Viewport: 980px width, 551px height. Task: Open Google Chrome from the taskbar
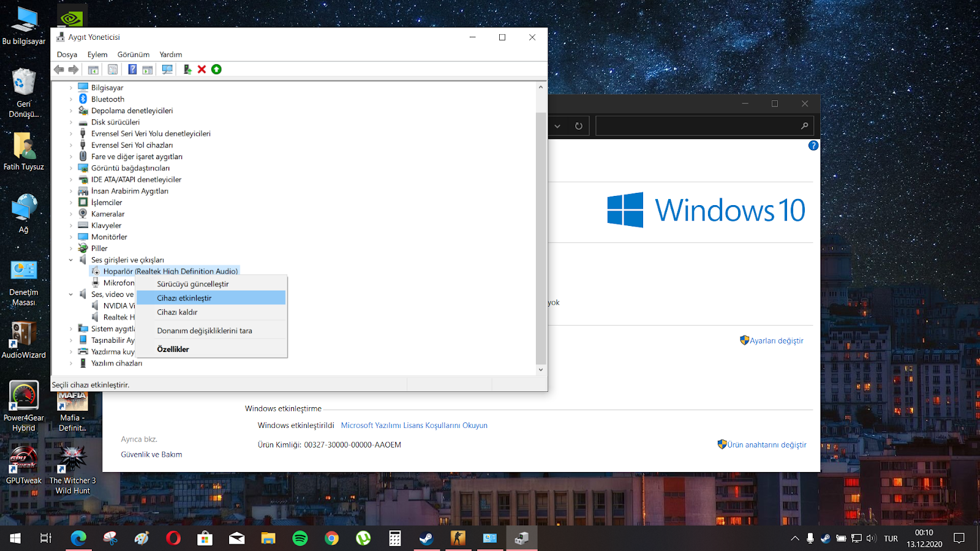point(331,538)
